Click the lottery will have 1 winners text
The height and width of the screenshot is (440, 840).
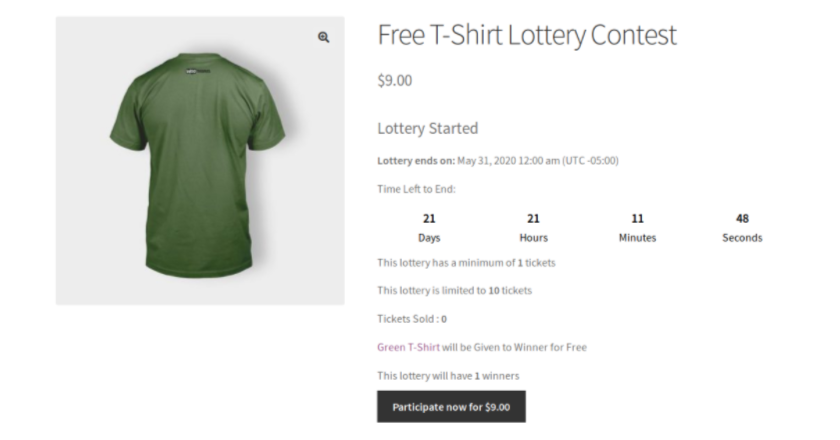[448, 376]
